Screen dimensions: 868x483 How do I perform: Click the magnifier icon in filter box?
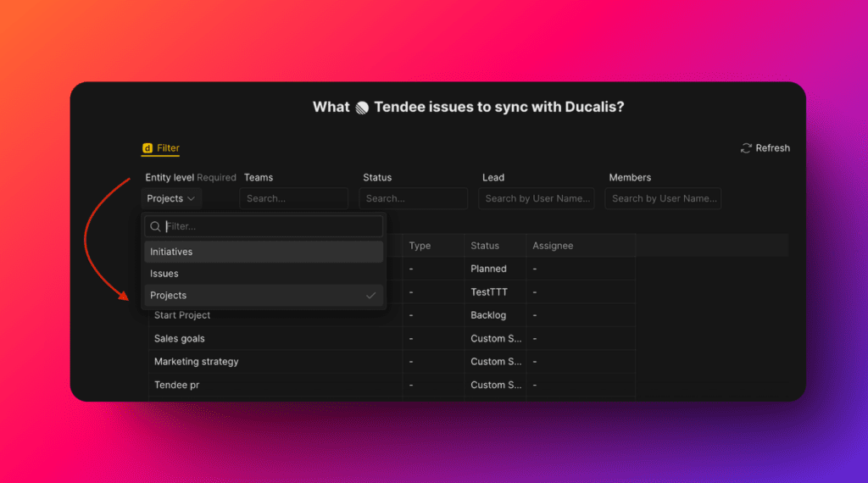[x=155, y=226]
